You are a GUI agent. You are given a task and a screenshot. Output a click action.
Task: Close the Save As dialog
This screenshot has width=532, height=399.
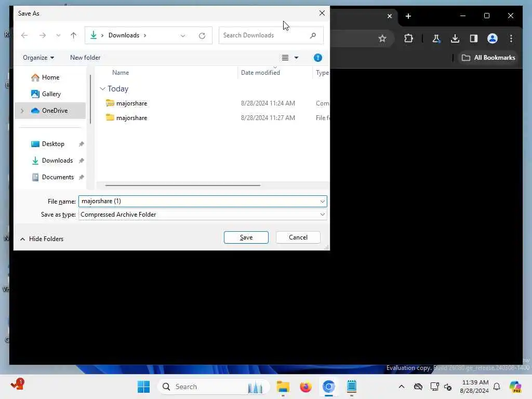(322, 13)
